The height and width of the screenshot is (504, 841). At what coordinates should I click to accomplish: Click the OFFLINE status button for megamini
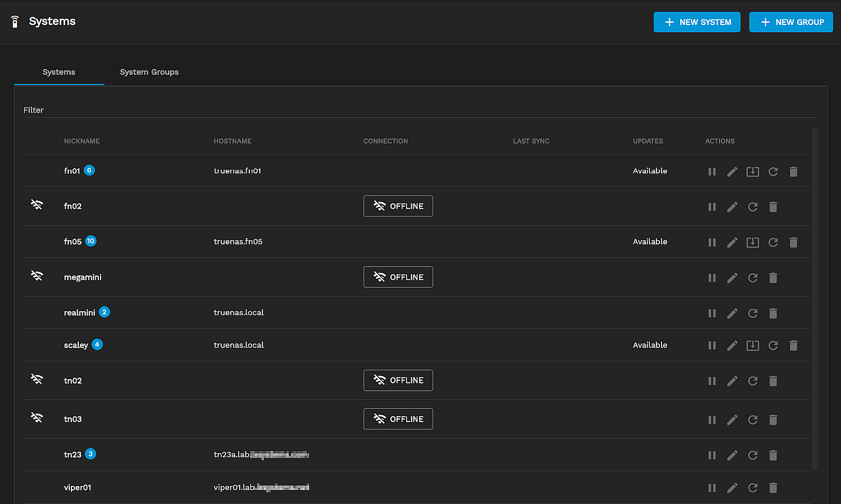tap(398, 277)
